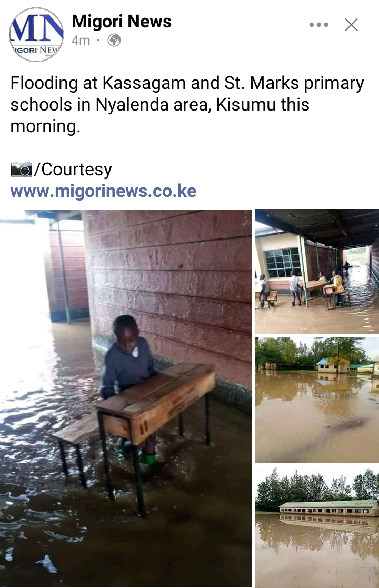Open the Migori News page name
Image resolution: width=379 pixels, height=588 pixels.
122,22
